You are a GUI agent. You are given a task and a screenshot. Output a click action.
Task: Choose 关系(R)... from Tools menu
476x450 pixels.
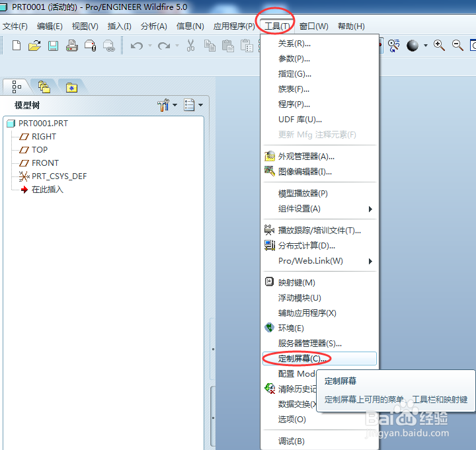point(320,44)
